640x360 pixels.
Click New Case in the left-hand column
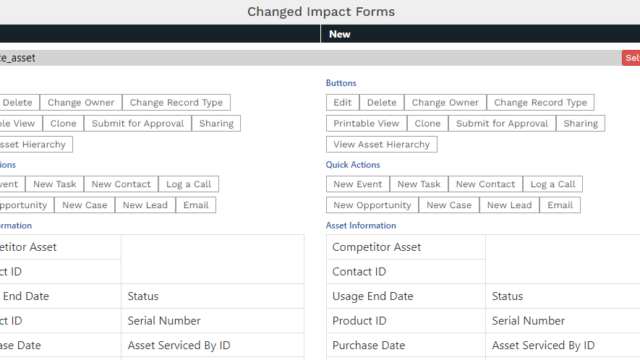pos(84,205)
